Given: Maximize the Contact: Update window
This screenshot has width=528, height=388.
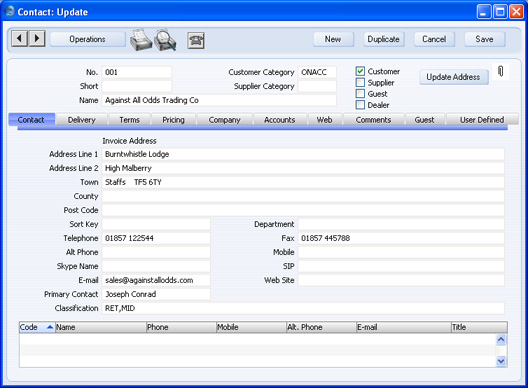Looking at the screenshot, I should click(x=500, y=12).
